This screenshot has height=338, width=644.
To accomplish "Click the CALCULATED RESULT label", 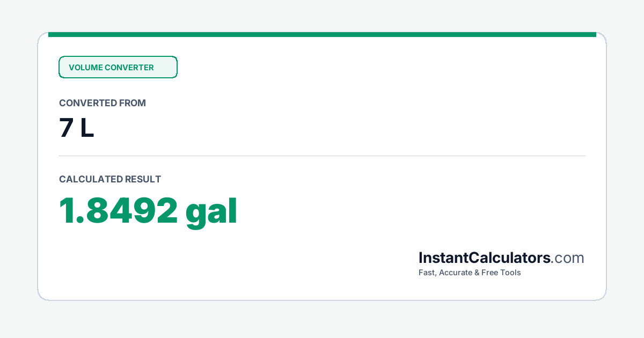I will [x=110, y=179].
